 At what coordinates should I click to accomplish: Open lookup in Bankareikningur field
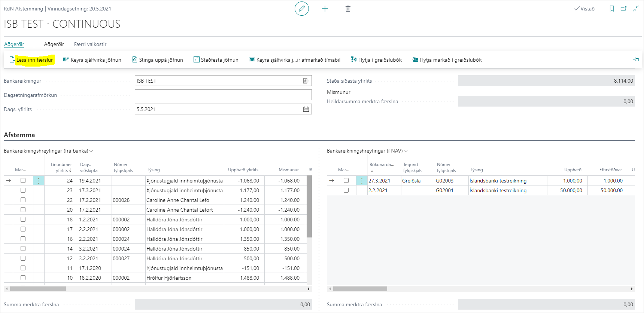coord(306,81)
